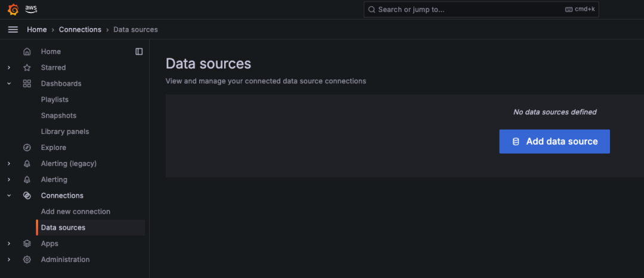Click the Dashboards grid icon
This screenshot has height=278, width=644.
point(27,84)
